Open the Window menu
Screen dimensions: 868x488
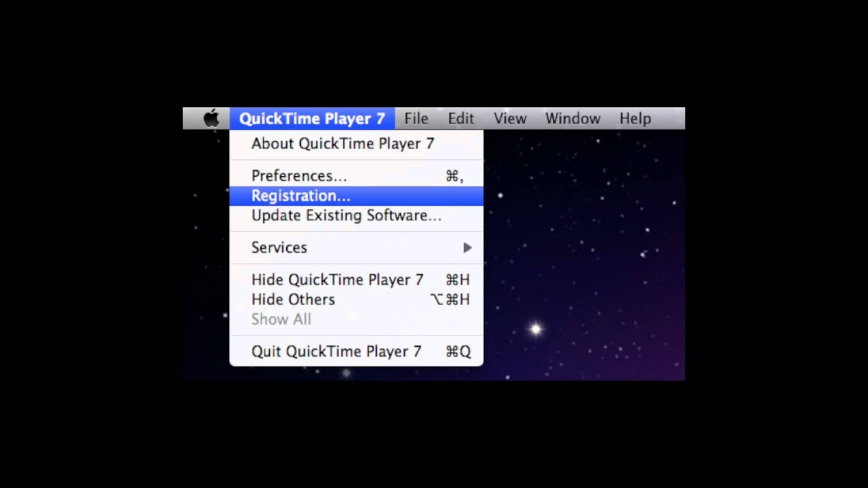573,119
